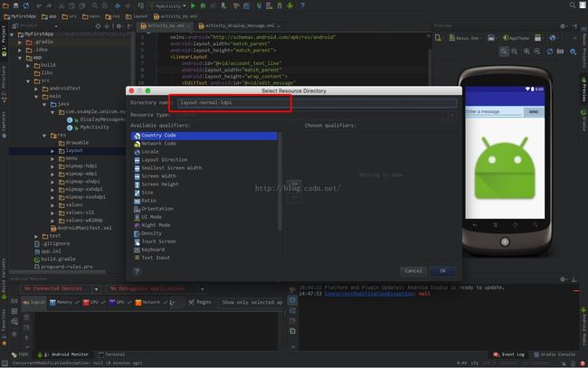
Task: Open the No Debuggable Applications dropdown
Action: (x=156, y=289)
